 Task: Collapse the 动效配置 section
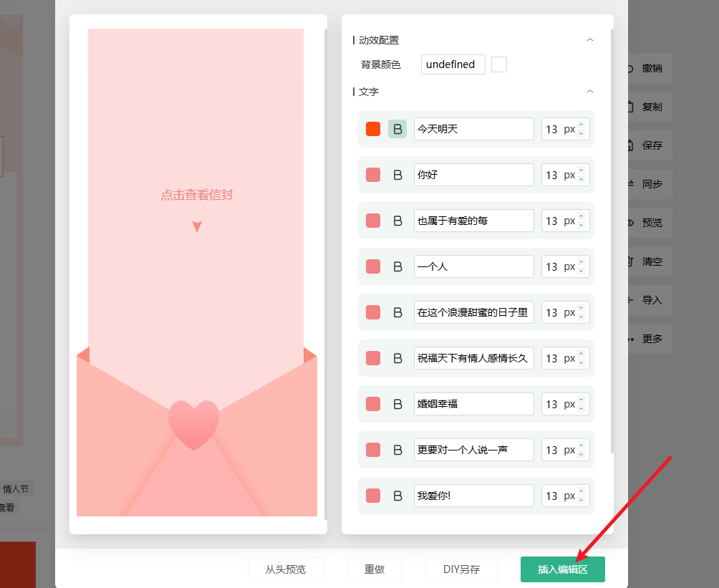[x=590, y=40]
